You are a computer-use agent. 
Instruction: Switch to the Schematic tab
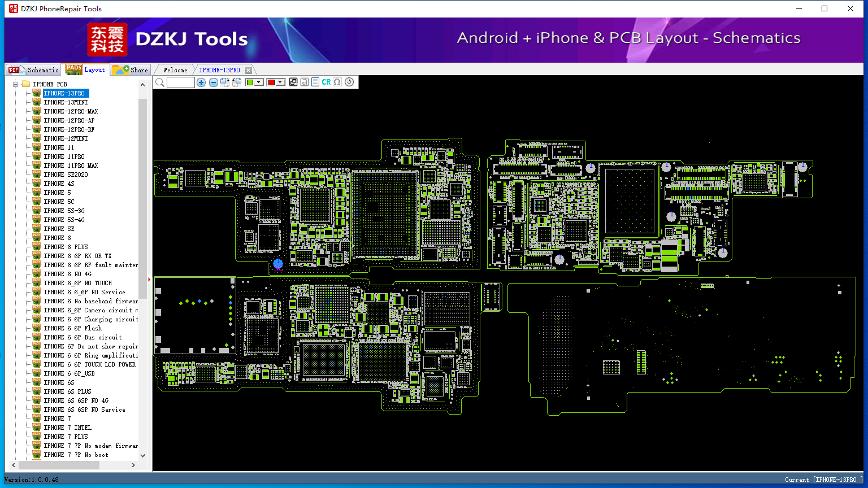33,69
